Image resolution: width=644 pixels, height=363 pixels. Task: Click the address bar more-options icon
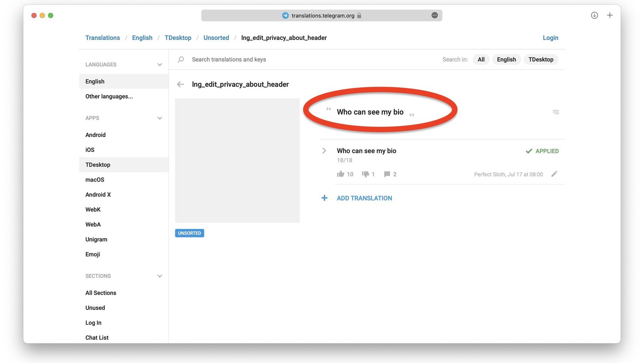(x=435, y=15)
